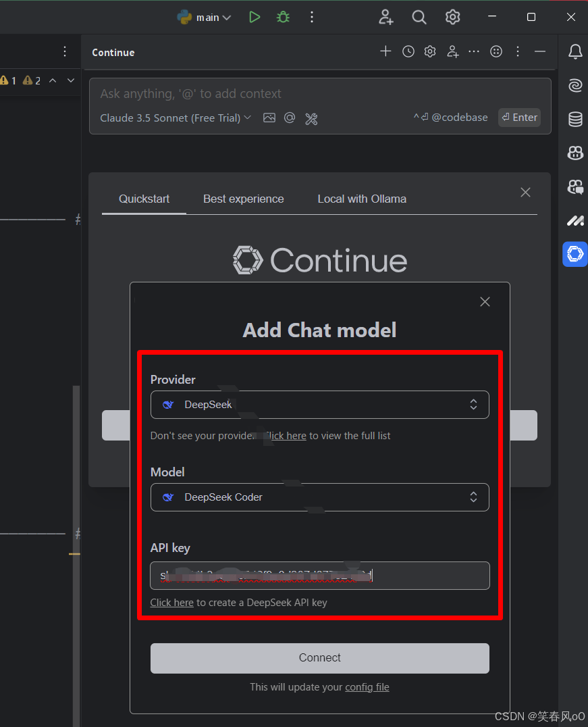Open the config file link
This screenshot has width=588, height=727.
click(x=367, y=687)
